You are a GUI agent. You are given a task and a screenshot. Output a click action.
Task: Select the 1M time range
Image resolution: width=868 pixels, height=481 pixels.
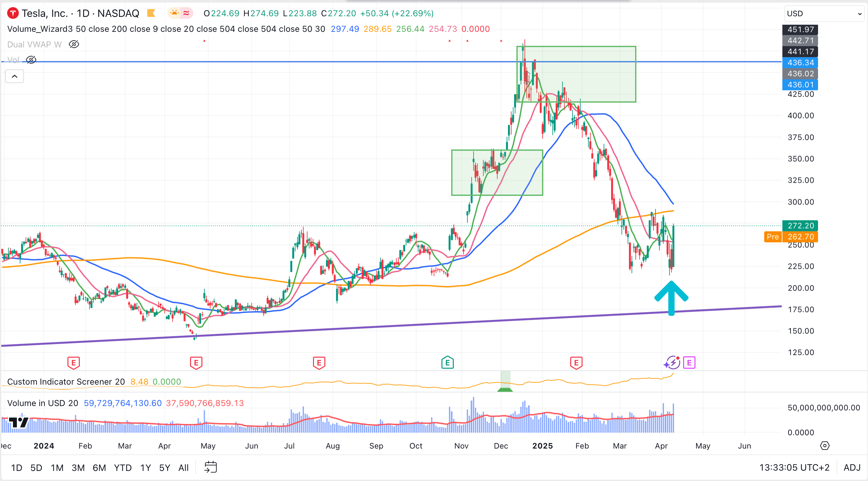(x=57, y=468)
